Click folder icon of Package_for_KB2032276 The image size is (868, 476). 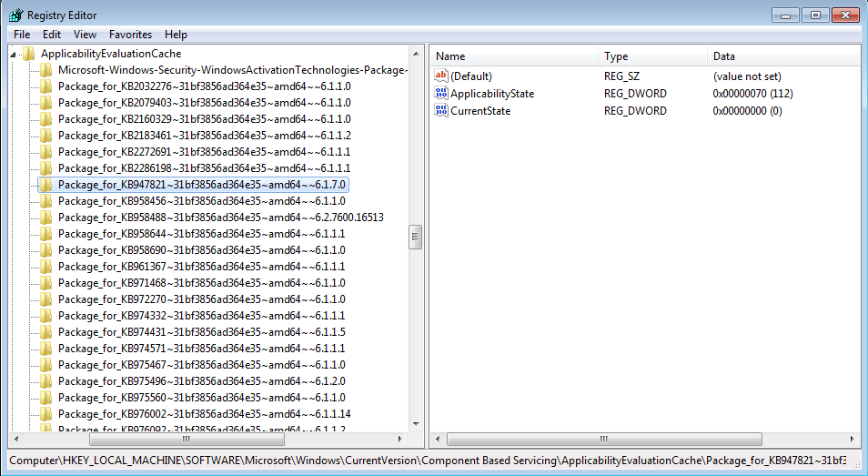[x=46, y=86]
